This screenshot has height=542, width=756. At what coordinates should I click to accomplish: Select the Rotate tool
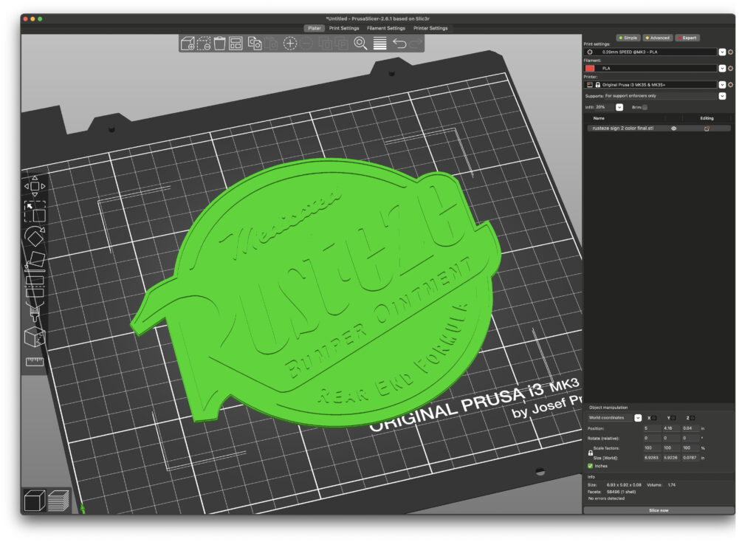[34, 238]
